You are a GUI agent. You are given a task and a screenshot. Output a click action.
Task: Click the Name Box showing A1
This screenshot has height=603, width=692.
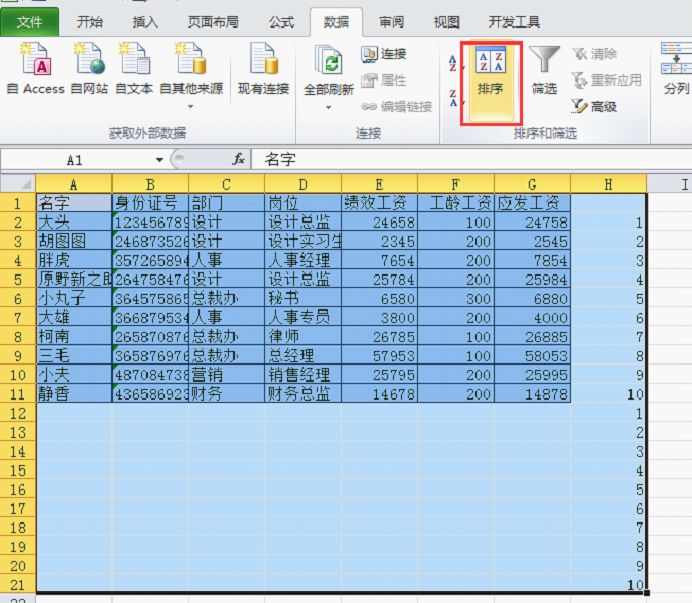pos(77,160)
